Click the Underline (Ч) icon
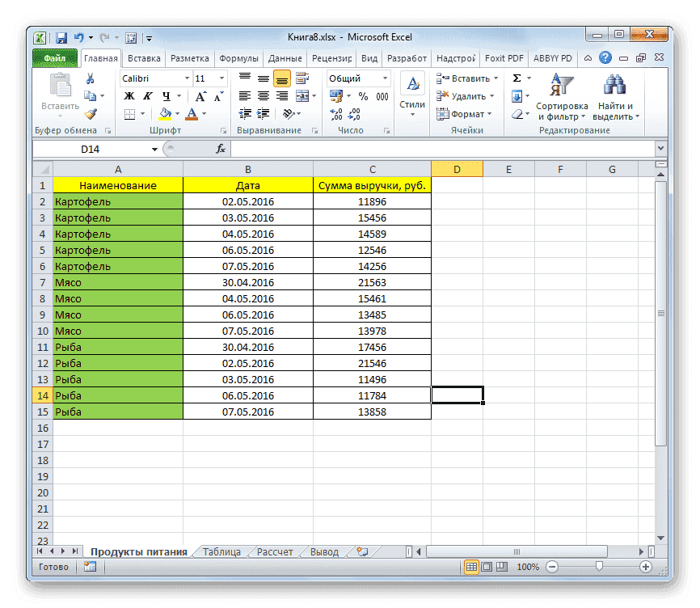This screenshot has height=608, width=700. 167,97
